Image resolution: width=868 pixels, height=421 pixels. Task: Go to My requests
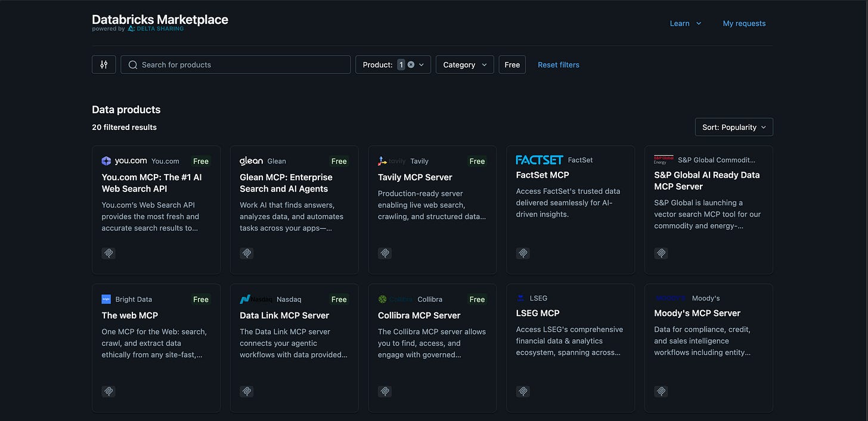[744, 23]
